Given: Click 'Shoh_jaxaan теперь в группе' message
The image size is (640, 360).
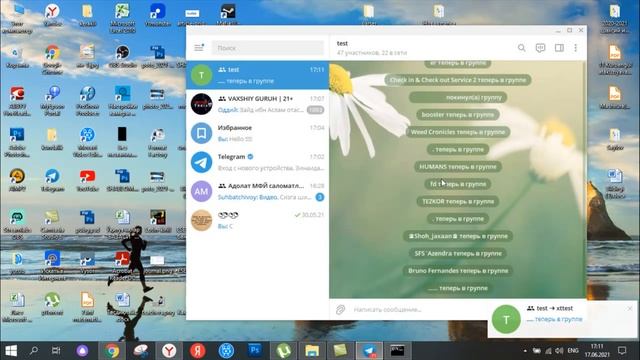Looking at the screenshot, I should pos(458,236).
